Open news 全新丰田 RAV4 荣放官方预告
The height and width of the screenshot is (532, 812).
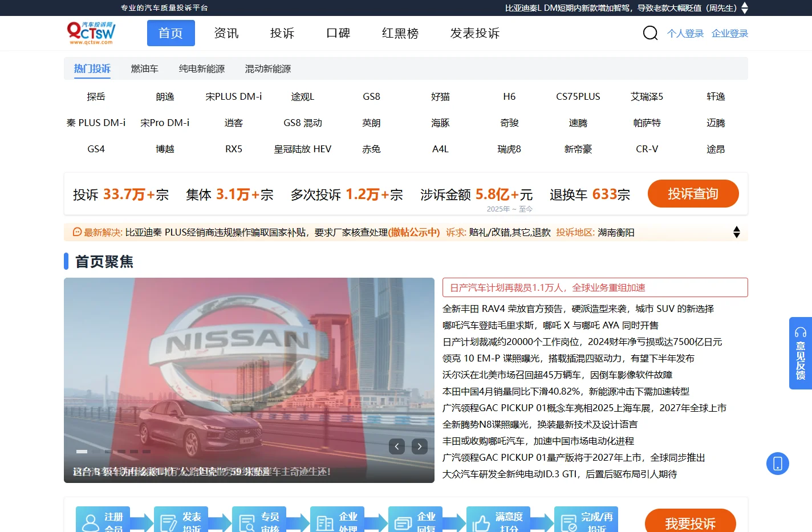578,308
